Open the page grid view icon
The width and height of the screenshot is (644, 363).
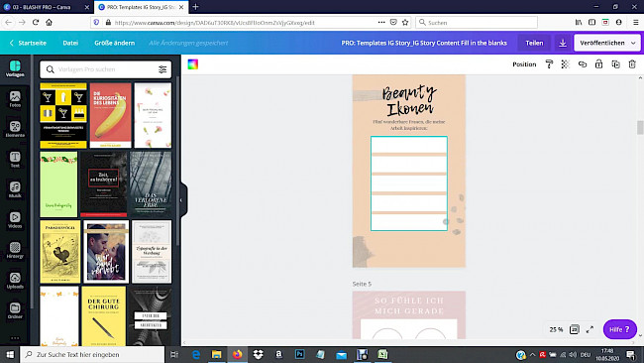point(575,329)
